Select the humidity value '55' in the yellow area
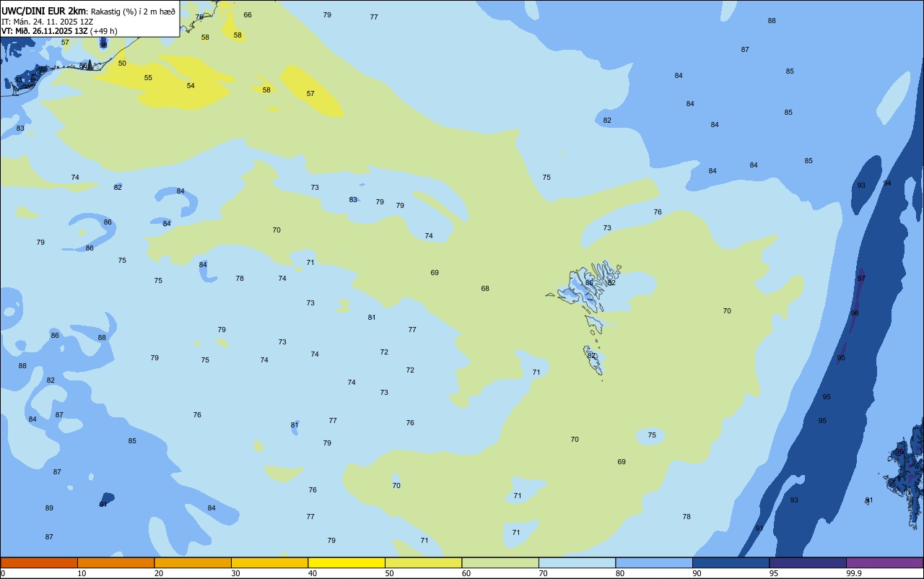 point(148,78)
